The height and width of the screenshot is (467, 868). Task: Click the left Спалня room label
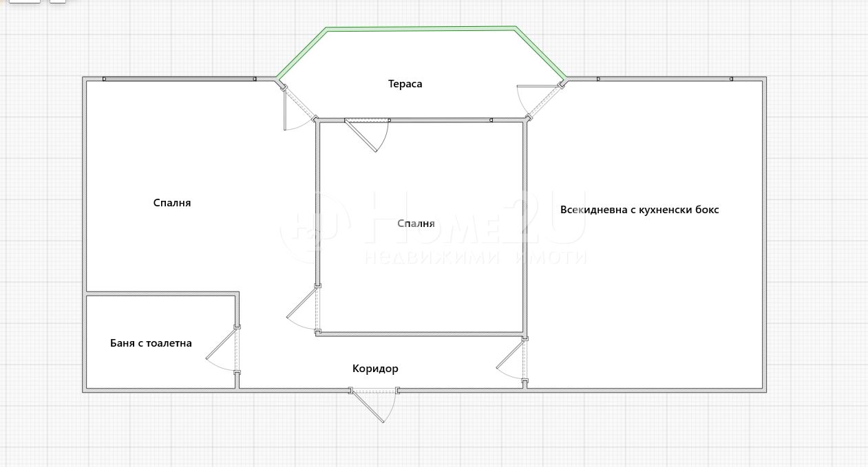[171, 203]
